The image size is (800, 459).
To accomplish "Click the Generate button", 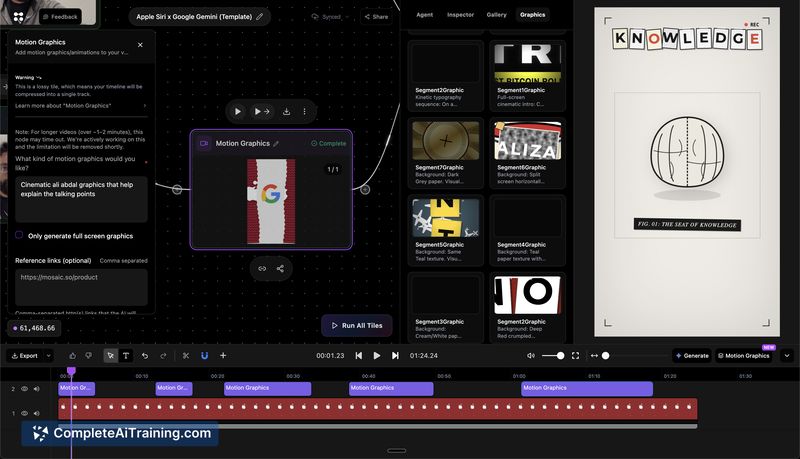I will click(x=691, y=355).
